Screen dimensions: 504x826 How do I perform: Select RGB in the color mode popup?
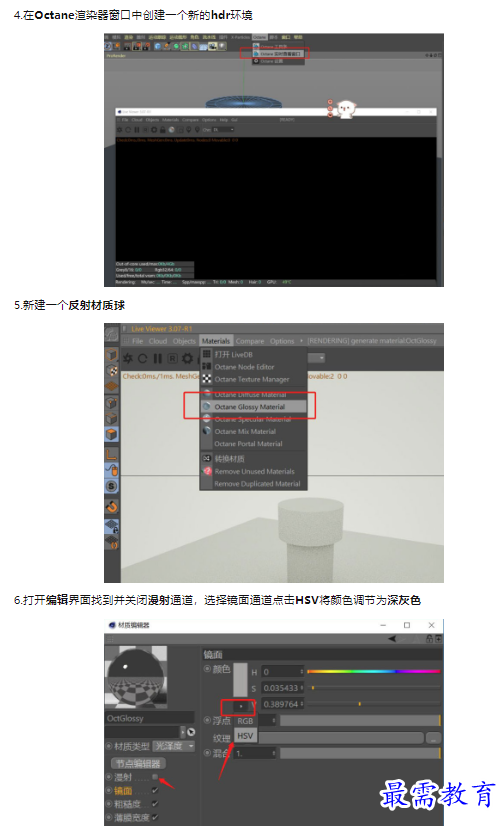(x=245, y=721)
